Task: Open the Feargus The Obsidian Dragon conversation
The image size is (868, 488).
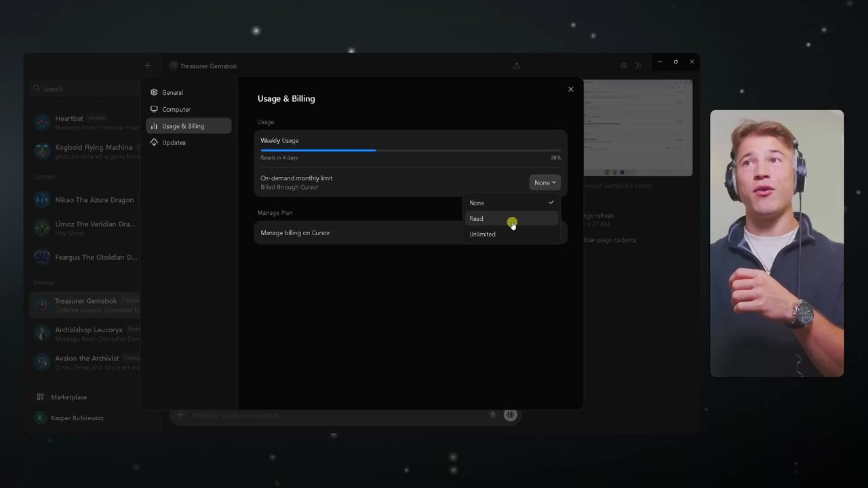Action: 85,257
